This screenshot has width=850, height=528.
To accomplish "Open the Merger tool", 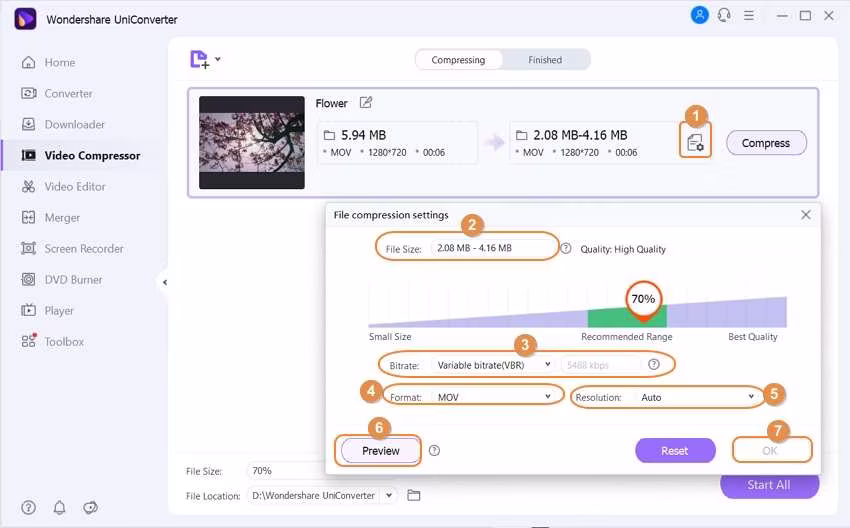I will pyautogui.click(x=62, y=217).
